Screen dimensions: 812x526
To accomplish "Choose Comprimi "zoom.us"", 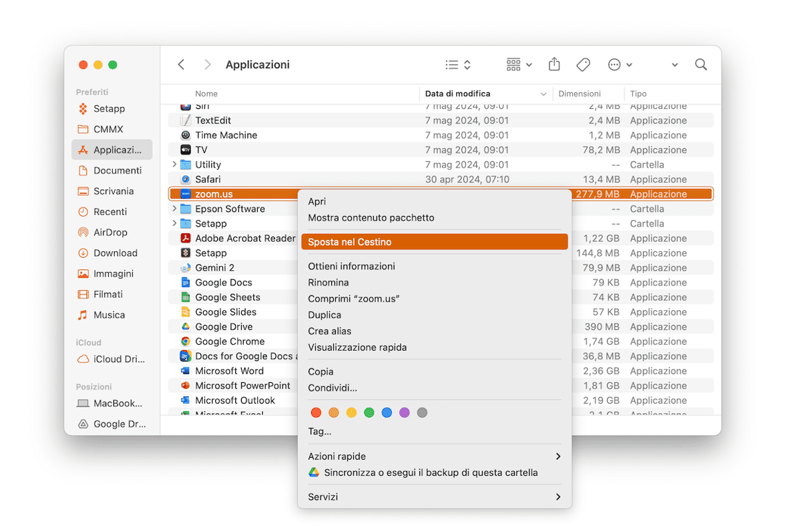I will pyautogui.click(x=434, y=299).
